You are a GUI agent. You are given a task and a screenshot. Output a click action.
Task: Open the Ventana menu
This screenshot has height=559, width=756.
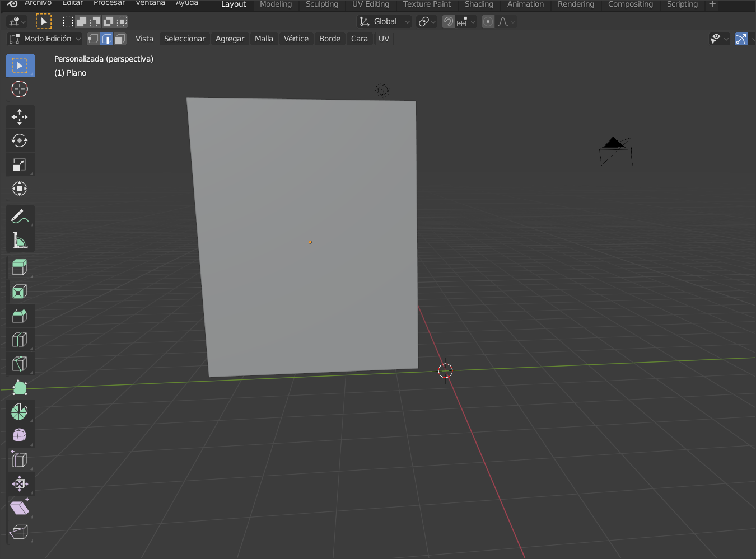(150, 3)
